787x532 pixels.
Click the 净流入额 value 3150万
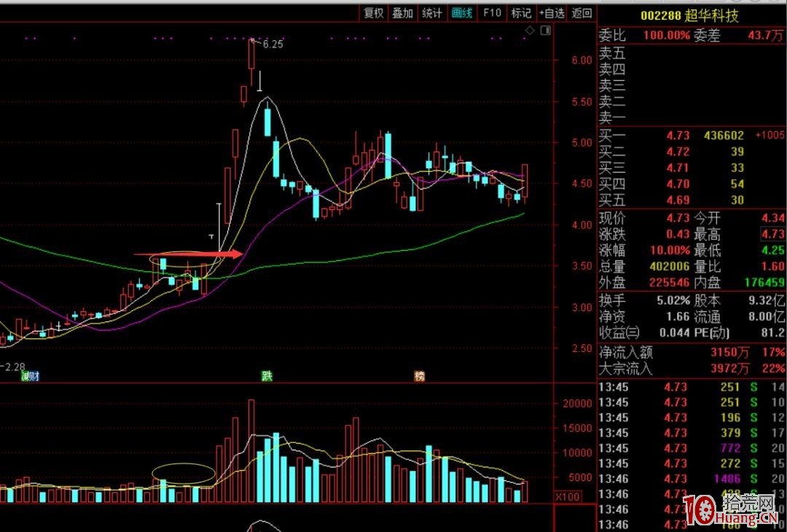[x=729, y=353]
